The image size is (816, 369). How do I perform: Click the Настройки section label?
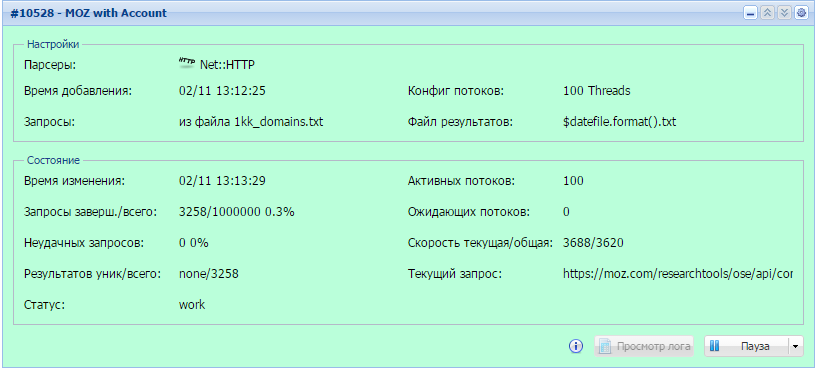[x=53, y=44]
